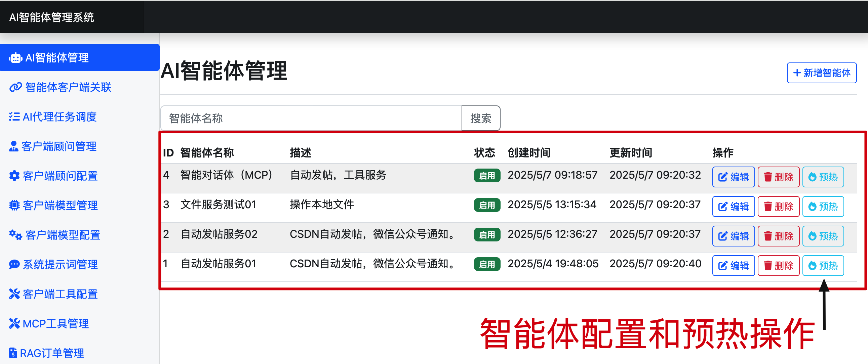The image size is (868, 364).
Task: Click the 描述 column header
Action: point(300,153)
